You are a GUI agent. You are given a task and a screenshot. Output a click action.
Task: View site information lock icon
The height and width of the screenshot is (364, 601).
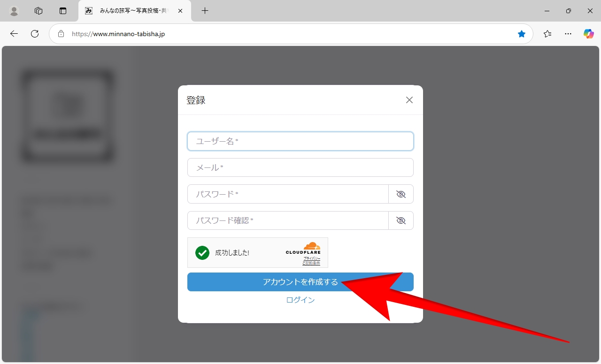point(61,34)
